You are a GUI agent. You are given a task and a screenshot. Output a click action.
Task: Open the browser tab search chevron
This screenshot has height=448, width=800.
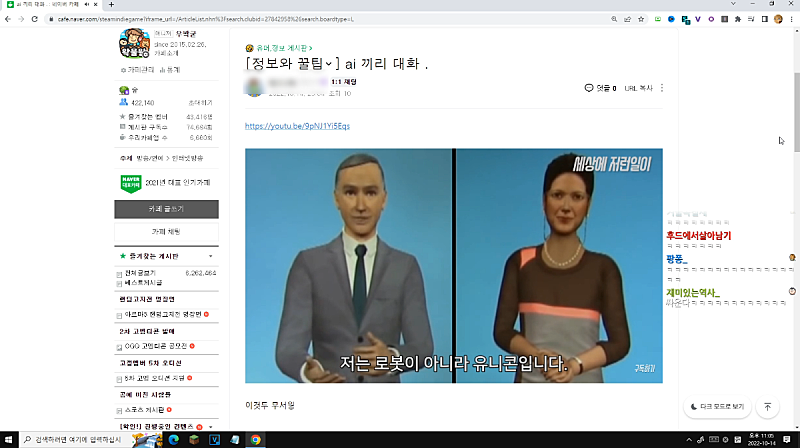tap(733, 4)
